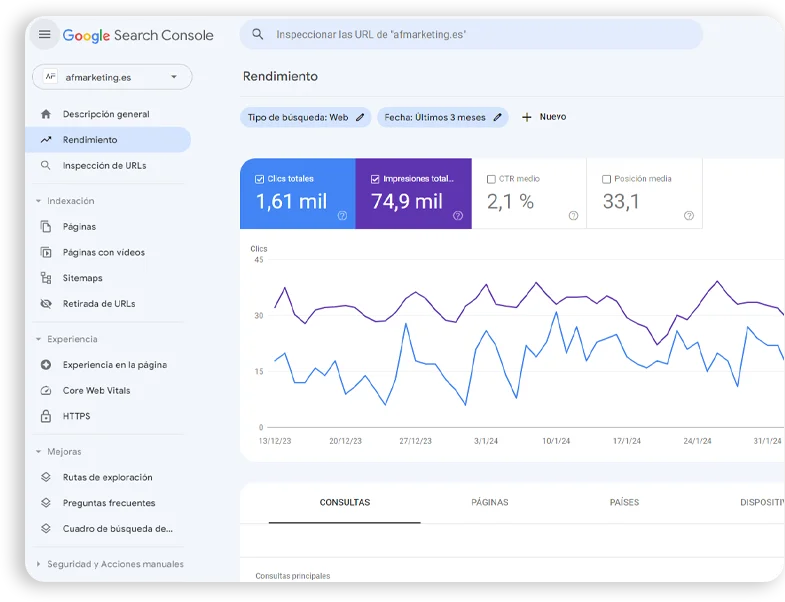Open Rutas de exploración report
785x602 pixels.
pos(108,477)
